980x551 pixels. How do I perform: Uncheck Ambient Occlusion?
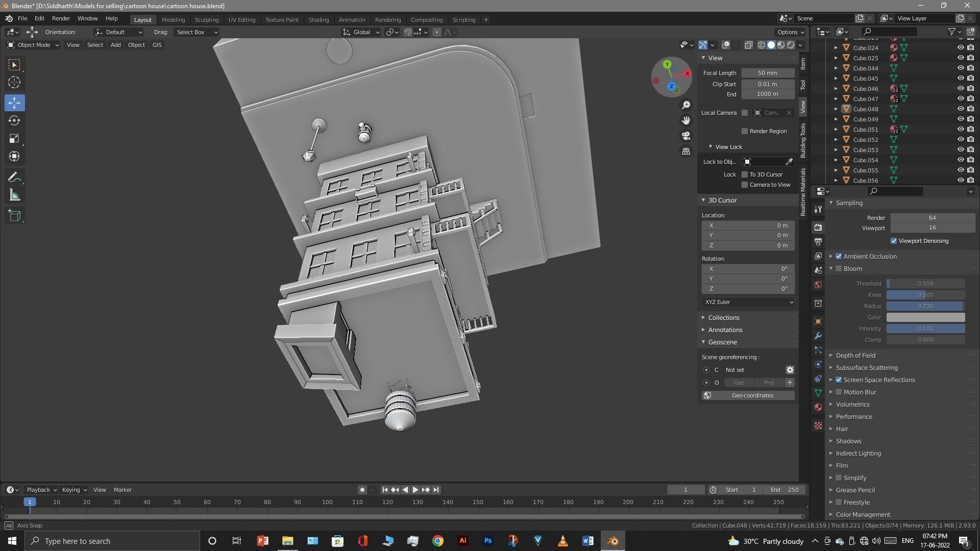839,257
